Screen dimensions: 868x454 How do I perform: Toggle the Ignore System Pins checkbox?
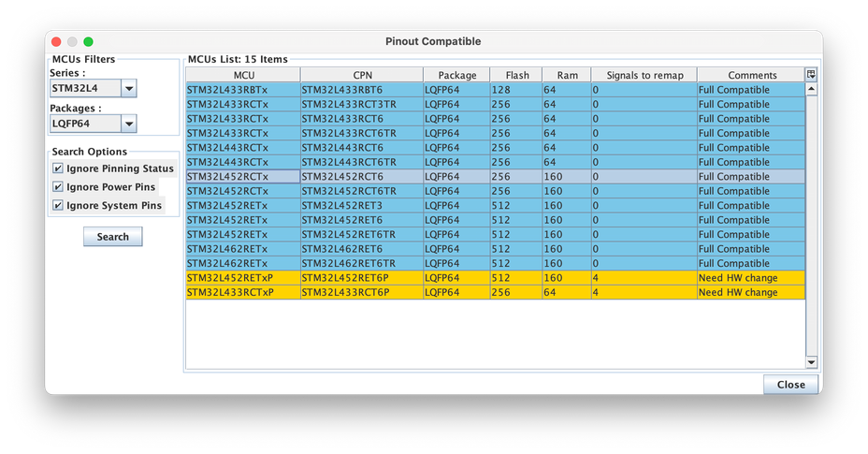pyautogui.click(x=58, y=205)
